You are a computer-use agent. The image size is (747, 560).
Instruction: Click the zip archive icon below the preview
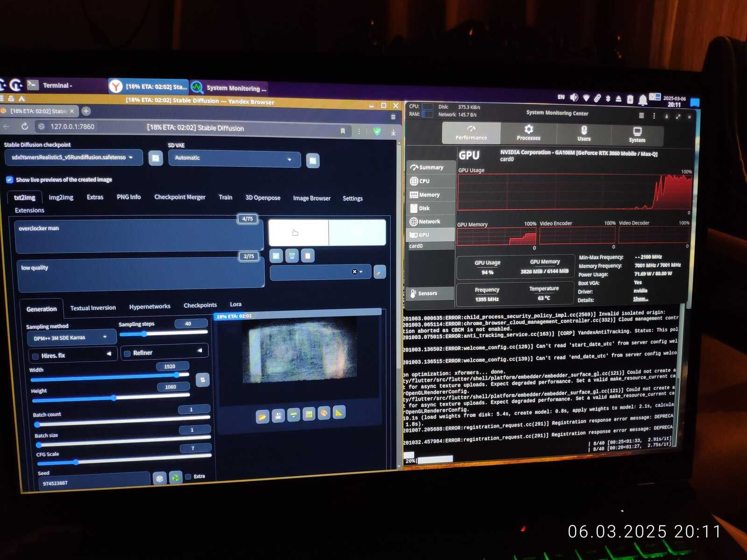pos(294,415)
